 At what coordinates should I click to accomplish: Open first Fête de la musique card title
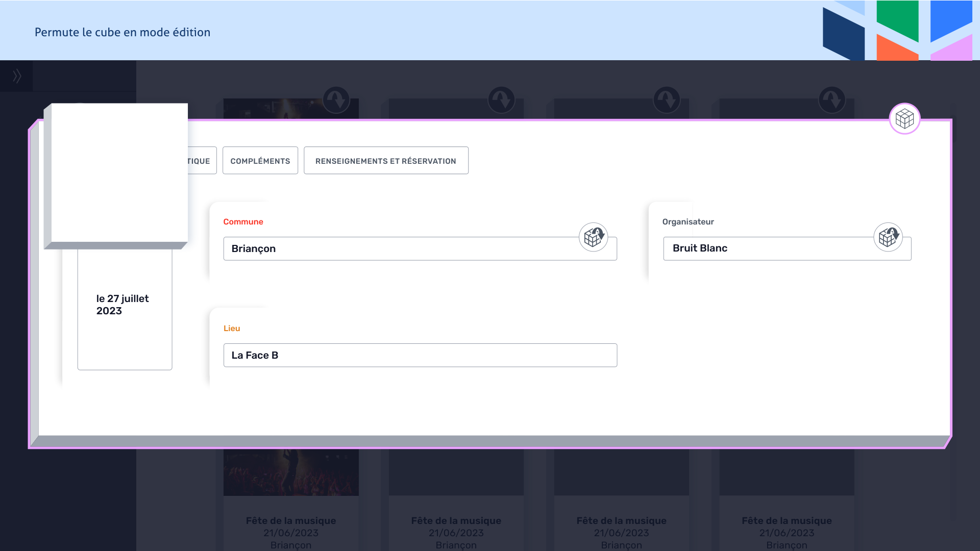[x=290, y=521]
